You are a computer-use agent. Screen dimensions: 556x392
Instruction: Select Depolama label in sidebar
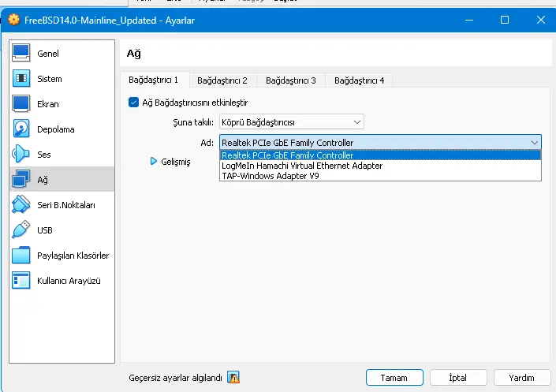(56, 129)
